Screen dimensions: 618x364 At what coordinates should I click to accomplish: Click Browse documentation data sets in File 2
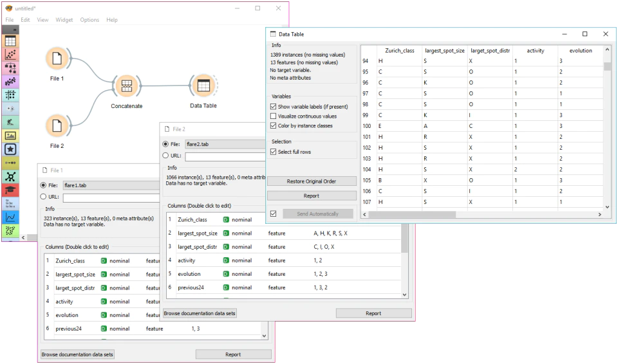coord(200,313)
